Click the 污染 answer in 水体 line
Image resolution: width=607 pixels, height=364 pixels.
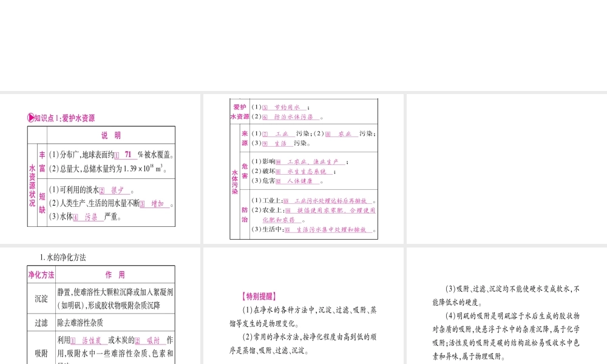(x=91, y=217)
